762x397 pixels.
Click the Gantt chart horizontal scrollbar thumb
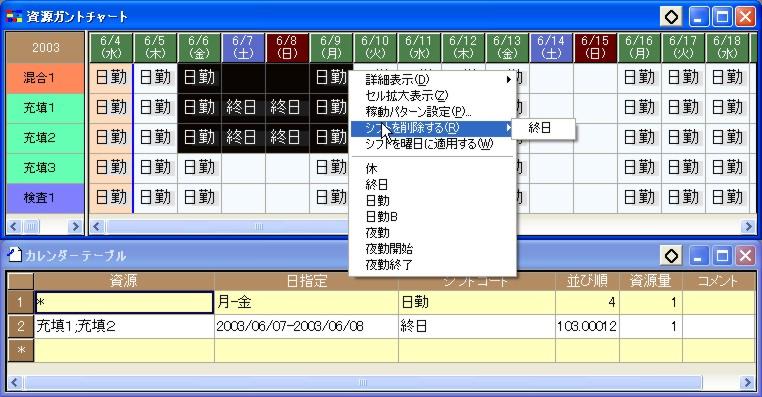pos(259,226)
